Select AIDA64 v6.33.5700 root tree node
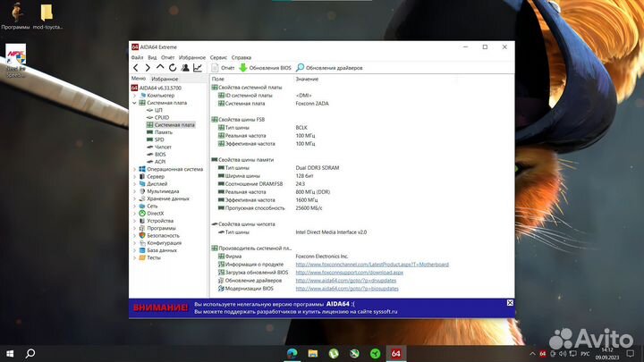The width and height of the screenshot is (644, 362). 156,88
